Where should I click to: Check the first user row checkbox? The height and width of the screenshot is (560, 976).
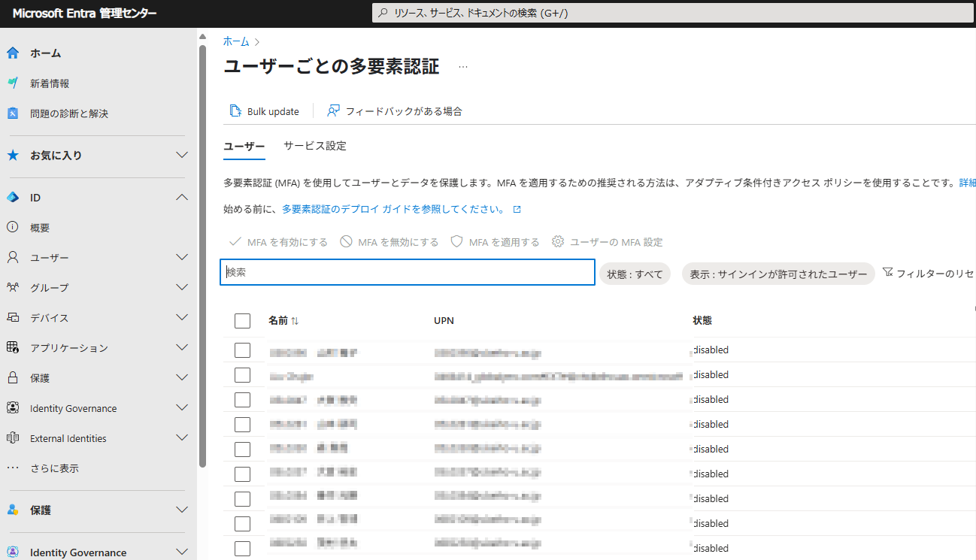click(x=242, y=350)
